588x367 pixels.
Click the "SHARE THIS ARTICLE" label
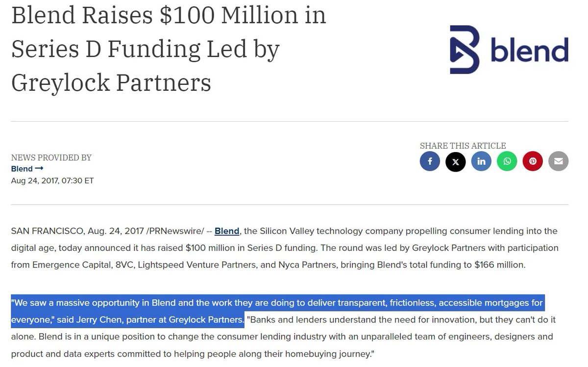coord(463,146)
